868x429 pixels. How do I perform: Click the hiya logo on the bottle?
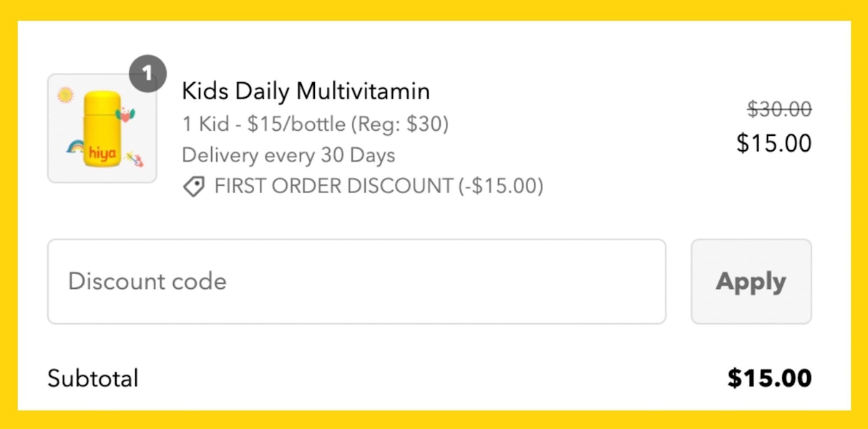click(x=102, y=152)
